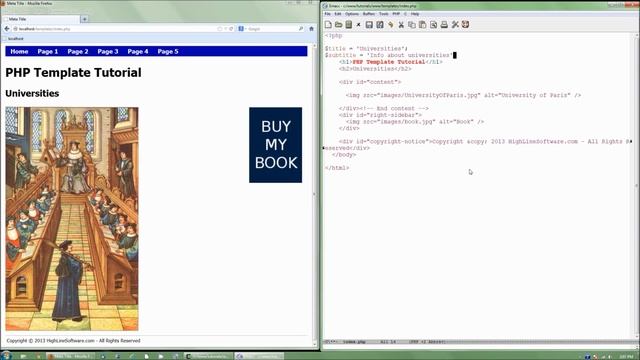Click the UniversityOfParis.jpg img tag line
Screen dimensions: 640x360
(x=463, y=95)
